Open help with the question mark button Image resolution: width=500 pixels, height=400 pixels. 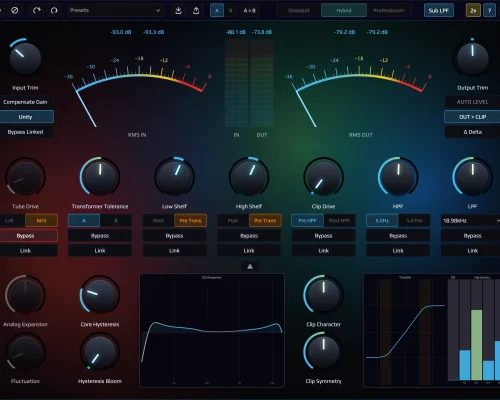(489, 10)
